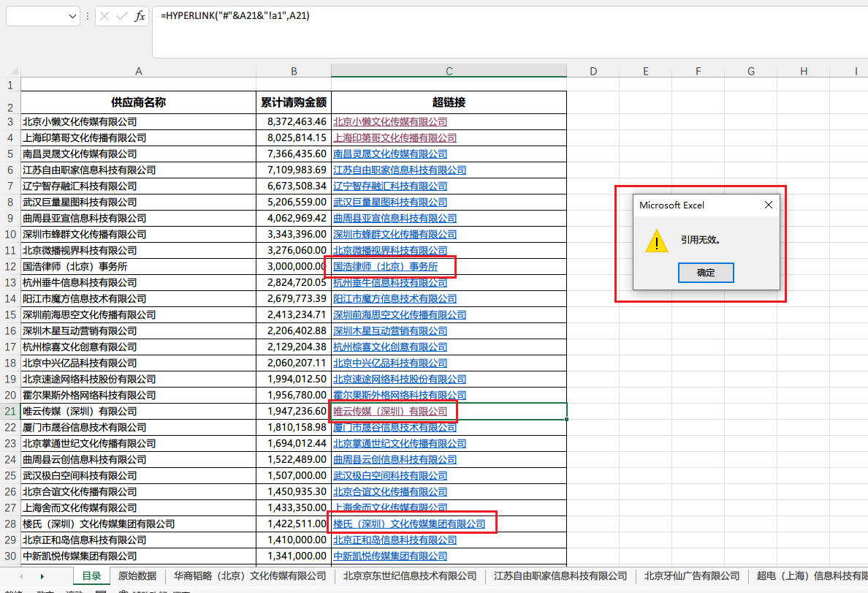Select supplier cell 北京合谊文化传播有限公司 in column A
This screenshot has height=593, width=868.
[x=138, y=491]
